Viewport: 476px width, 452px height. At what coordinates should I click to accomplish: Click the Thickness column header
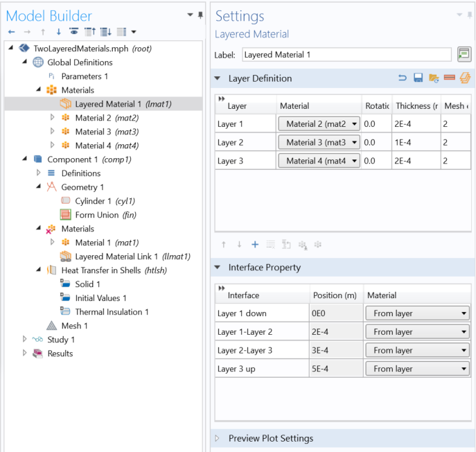(x=416, y=105)
